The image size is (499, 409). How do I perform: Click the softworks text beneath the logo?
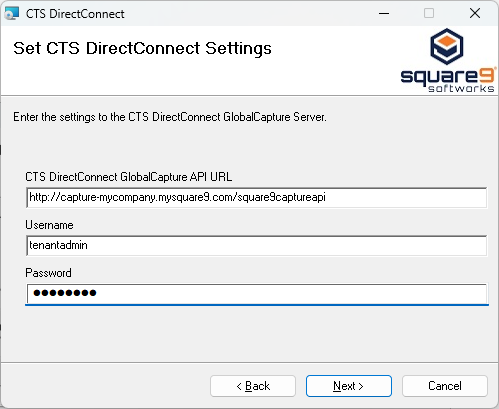pos(461,88)
